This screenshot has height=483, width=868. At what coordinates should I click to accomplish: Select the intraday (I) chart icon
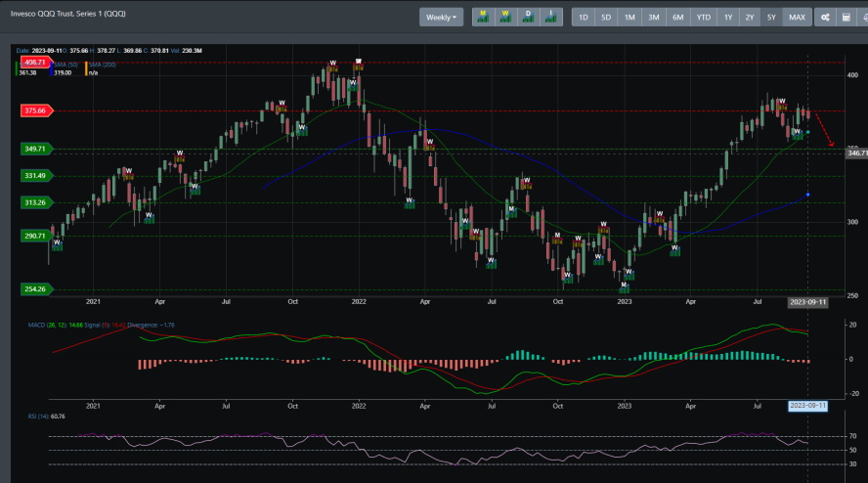pos(550,18)
